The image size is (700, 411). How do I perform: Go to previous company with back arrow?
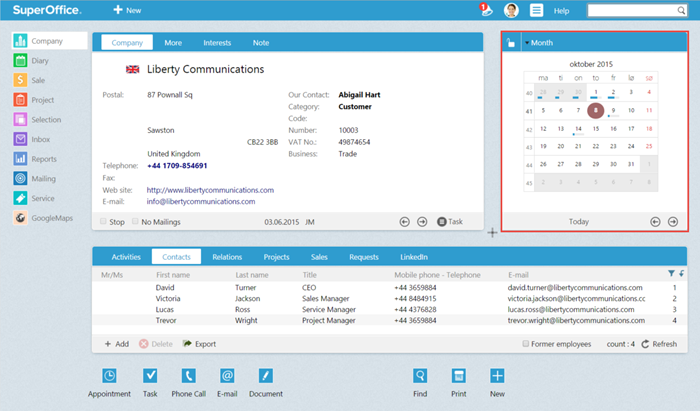404,222
